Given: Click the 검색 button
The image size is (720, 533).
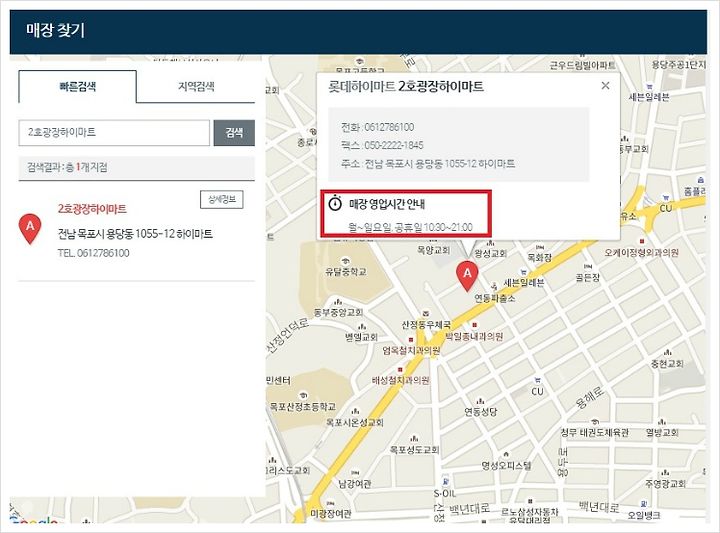Looking at the screenshot, I should click(234, 133).
